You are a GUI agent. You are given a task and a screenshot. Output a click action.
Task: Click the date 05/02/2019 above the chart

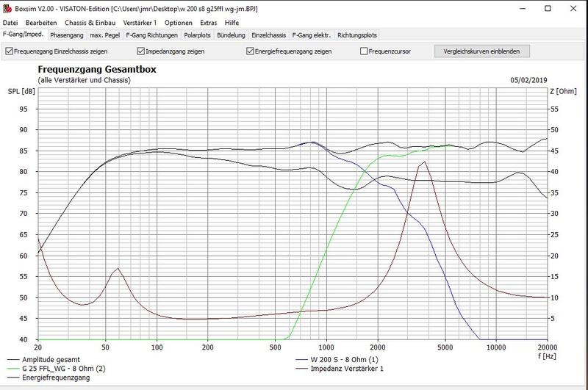click(528, 80)
